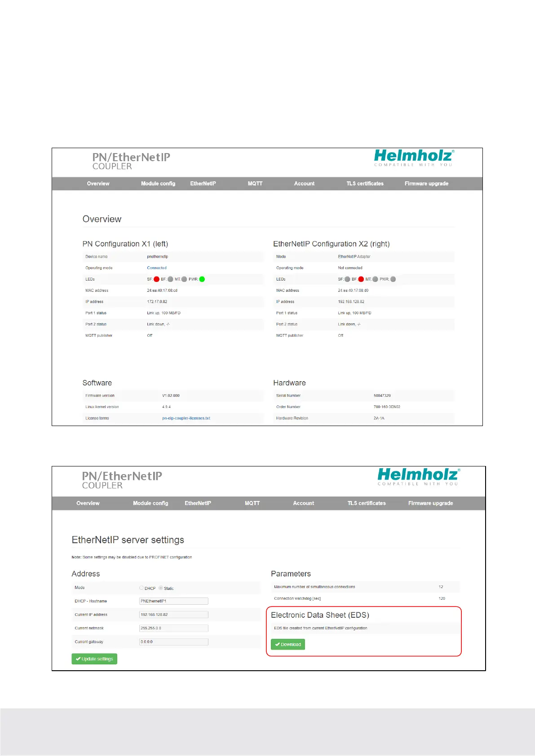Click order number 700-160-3EN02
The image size is (535, 756).
pos(387,407)
